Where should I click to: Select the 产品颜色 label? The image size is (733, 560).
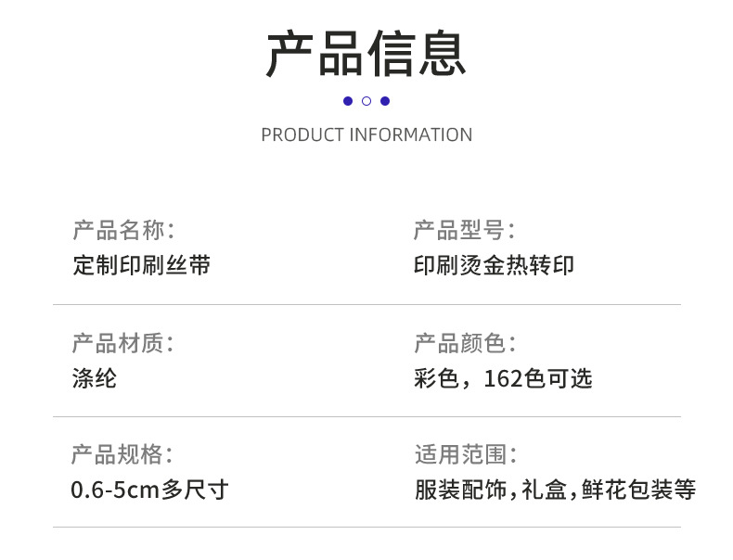pos(464,343)
